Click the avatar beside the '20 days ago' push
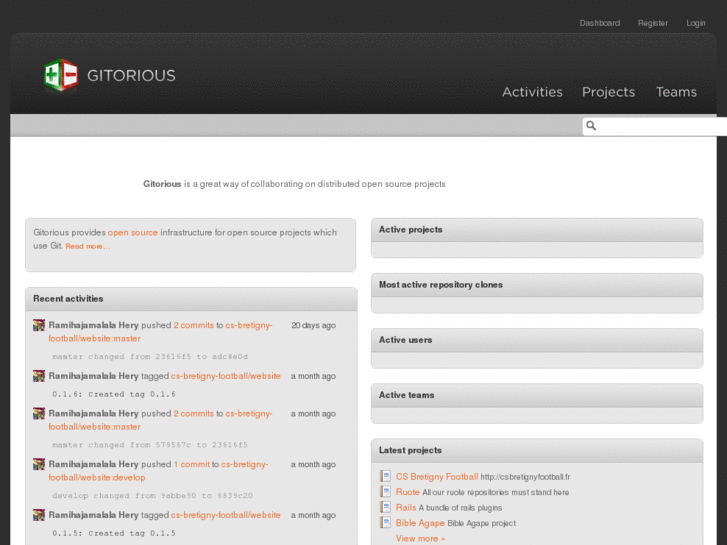Image resolution: width=727 pixels, height=545 pixels. 39,325
